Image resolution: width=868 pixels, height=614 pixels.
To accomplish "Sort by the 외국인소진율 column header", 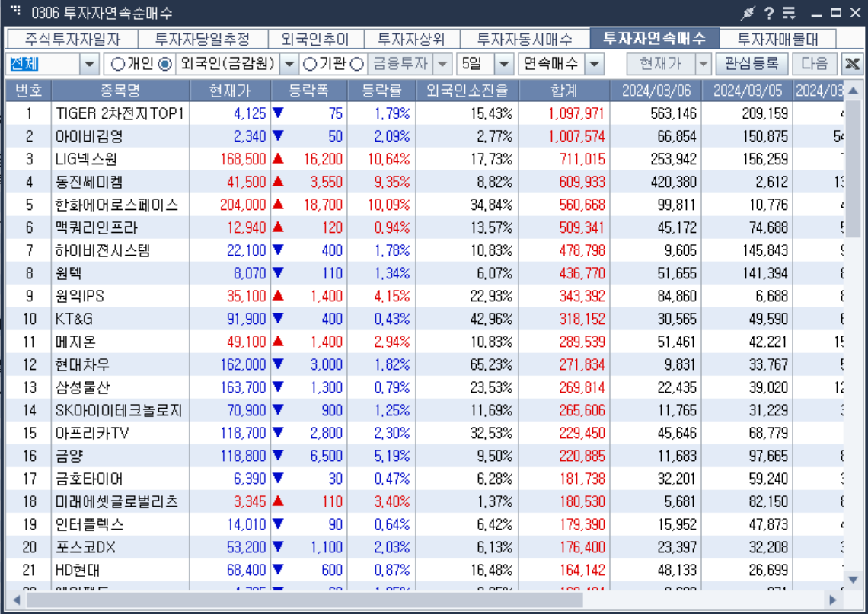I will pos(467,91).
